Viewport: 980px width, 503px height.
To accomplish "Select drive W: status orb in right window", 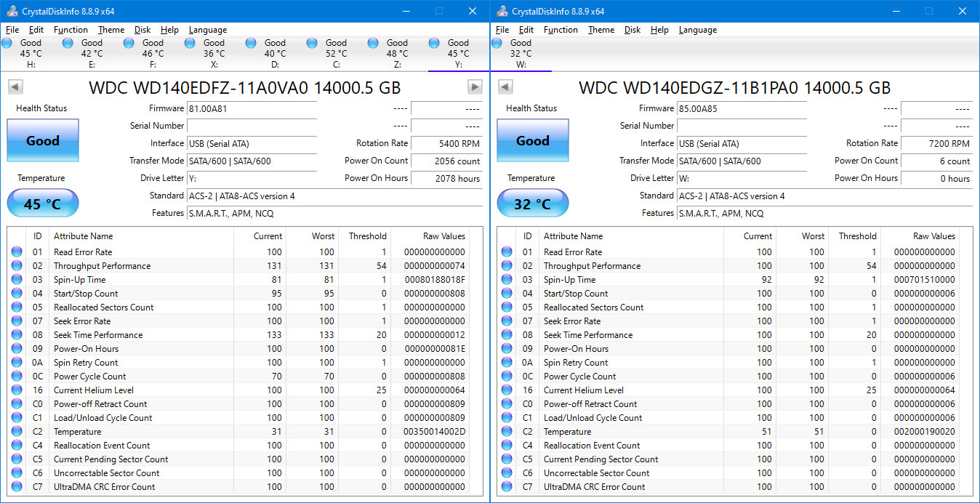I will tap(497, 44).
